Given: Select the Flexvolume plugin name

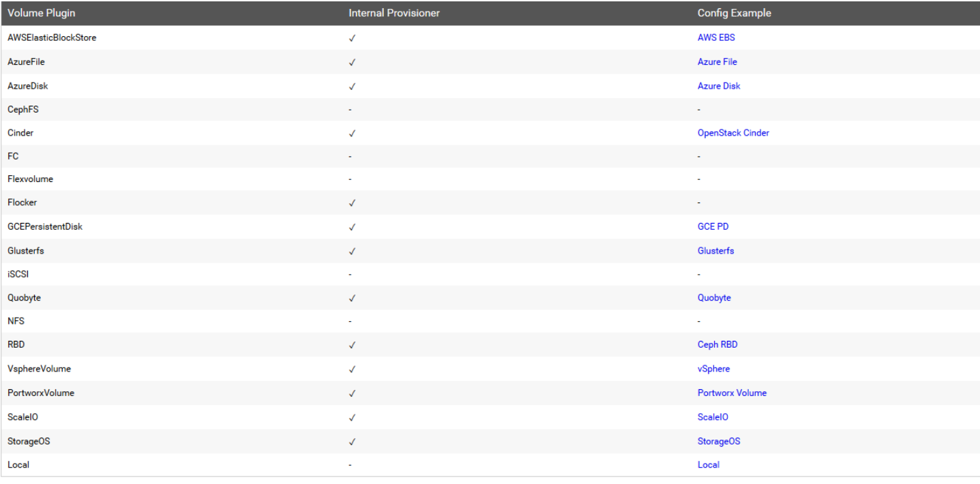Looking at the screenshot, I should [30, 179].
